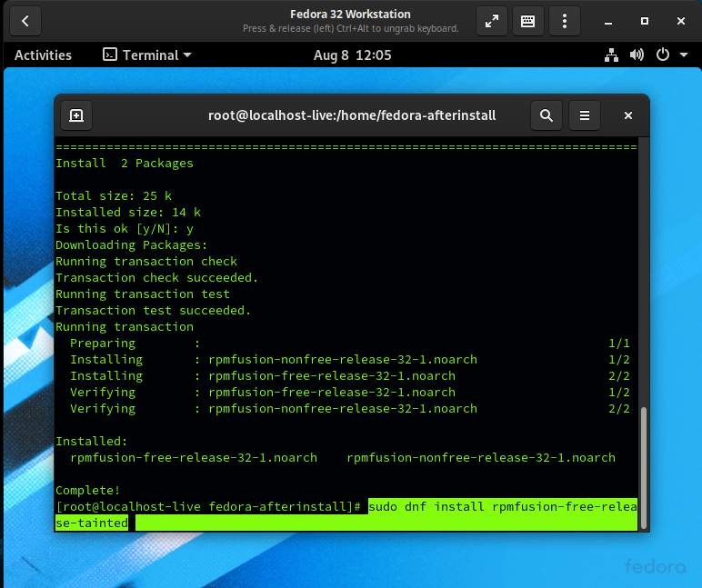Click 'Downloading Packages:' line

pos(132,244)
